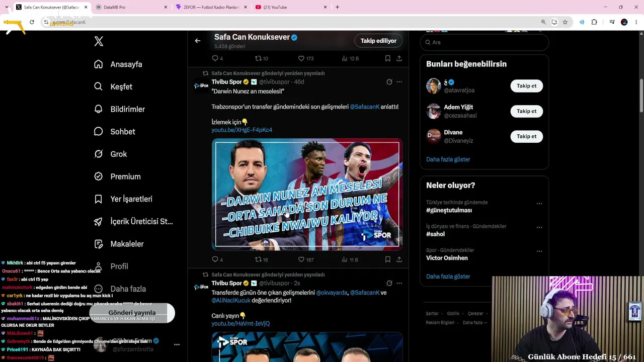Show more suggestions under 'Bunları beğenebilirsin'
644x362 pixels.
[448, 159]
